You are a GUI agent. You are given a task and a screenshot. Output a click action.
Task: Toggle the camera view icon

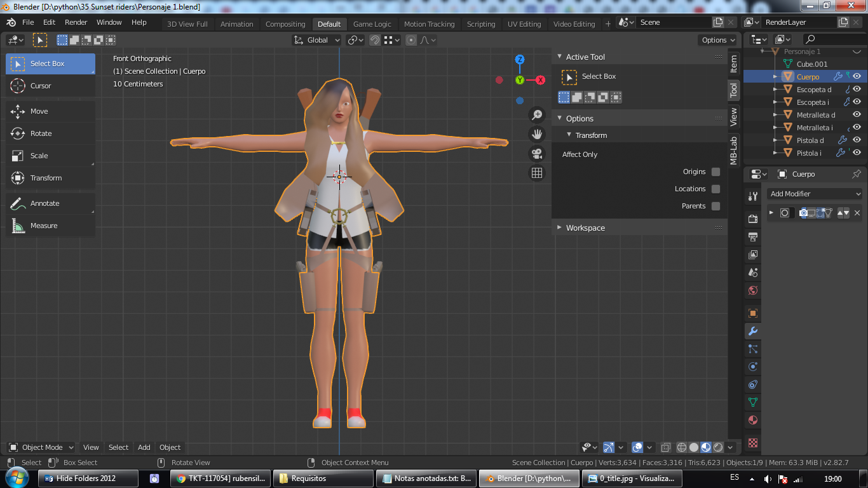[537, 154]
